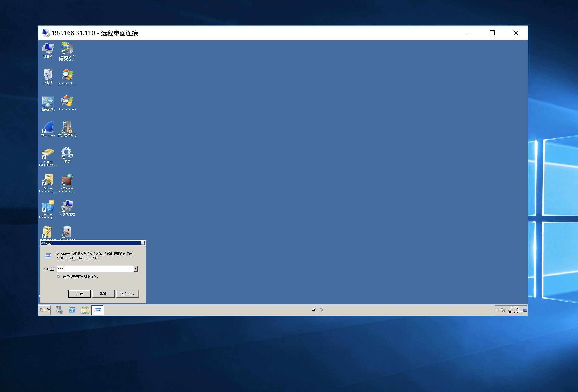Open the advanced security Windows Firewall shortcut
Screen dimensions: 578x392
[67, 180]
